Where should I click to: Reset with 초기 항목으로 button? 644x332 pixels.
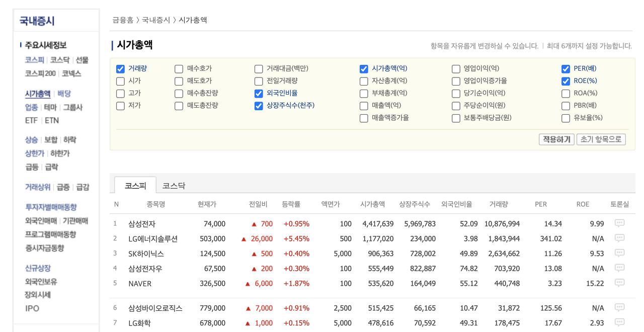[601, 139]
